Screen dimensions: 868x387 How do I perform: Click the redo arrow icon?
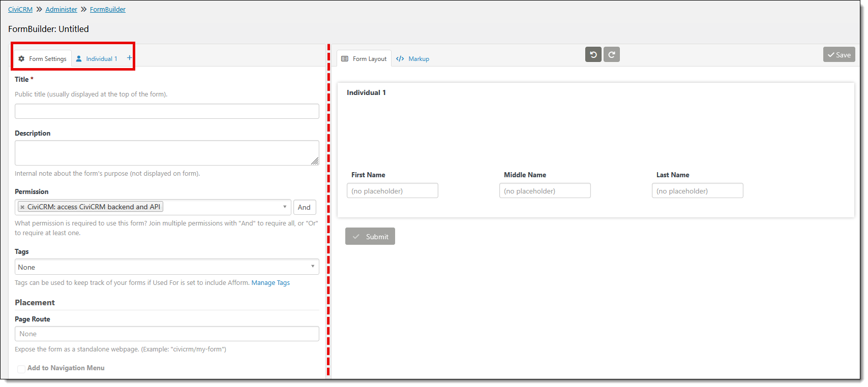(612, 55)
